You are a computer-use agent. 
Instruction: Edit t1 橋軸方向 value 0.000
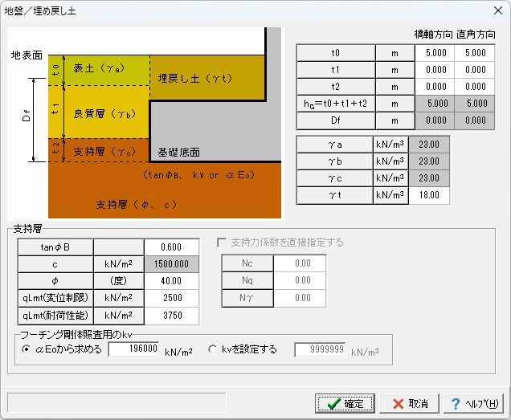[x=435, y=70]
